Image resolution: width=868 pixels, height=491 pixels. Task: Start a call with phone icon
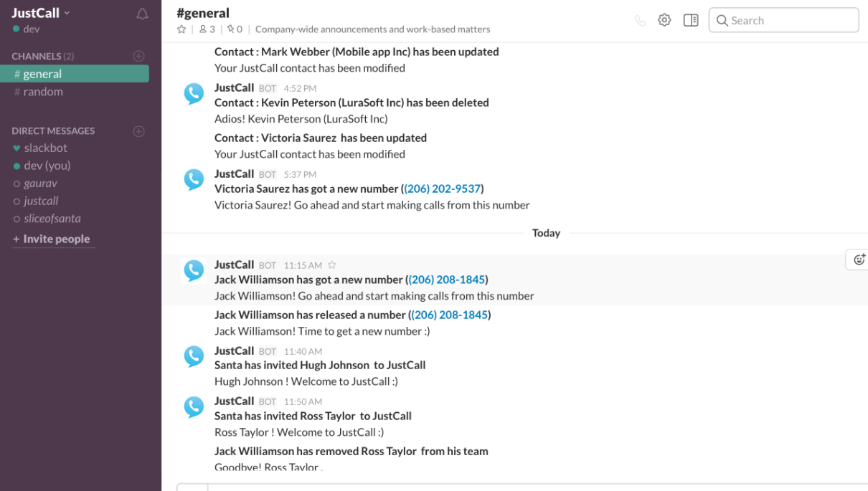[640, 21]
